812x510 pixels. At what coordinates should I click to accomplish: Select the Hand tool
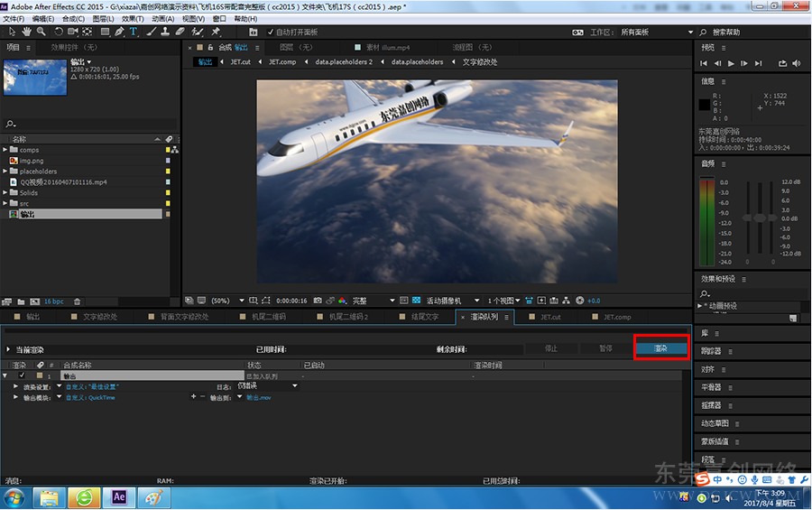[x=26, y=32]
